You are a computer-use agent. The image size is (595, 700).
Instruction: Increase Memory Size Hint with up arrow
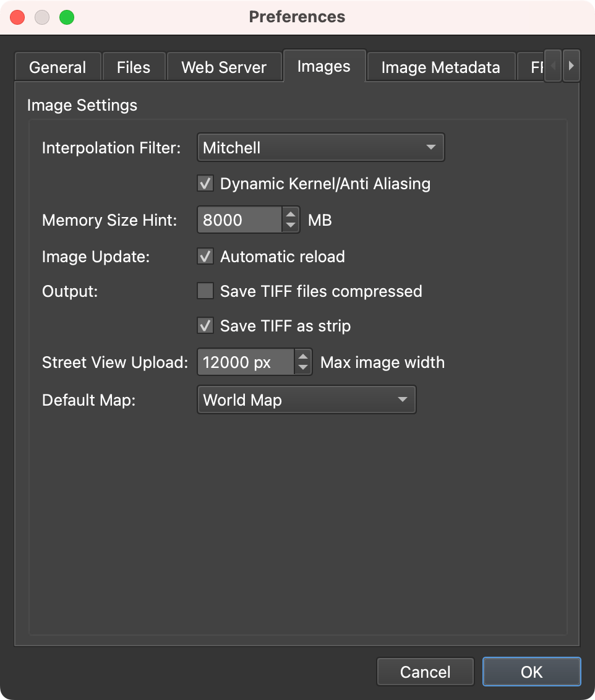click(291, 213)
